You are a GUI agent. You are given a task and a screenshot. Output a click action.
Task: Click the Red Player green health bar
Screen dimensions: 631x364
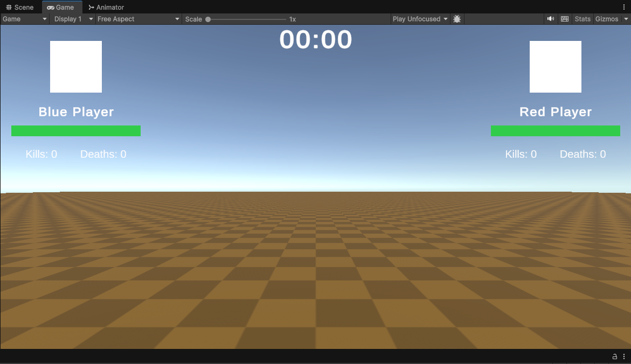pos(556,131)
